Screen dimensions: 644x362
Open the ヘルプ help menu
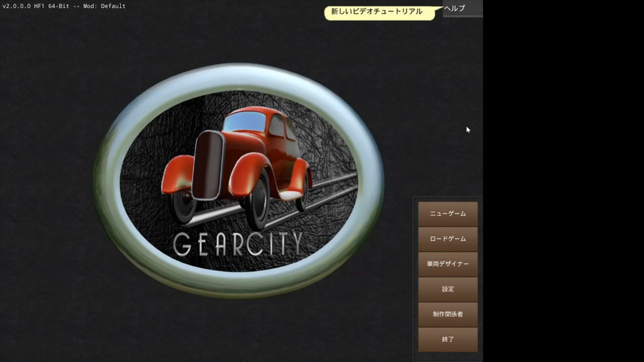pos(463,8)
